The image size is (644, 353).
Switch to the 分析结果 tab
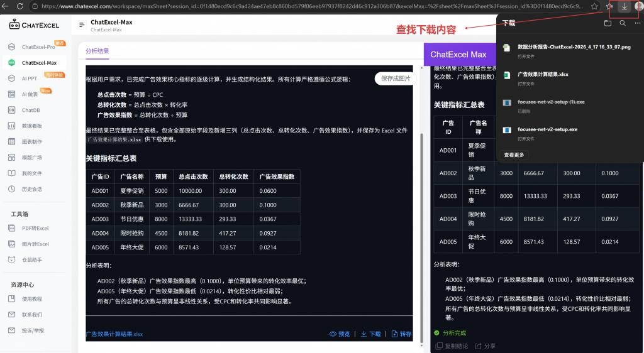97,52
